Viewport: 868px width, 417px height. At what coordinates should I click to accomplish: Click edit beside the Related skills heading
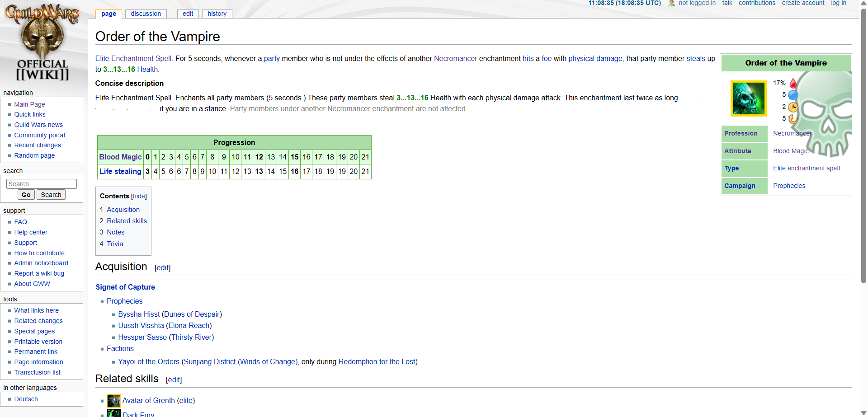[174, 380]
